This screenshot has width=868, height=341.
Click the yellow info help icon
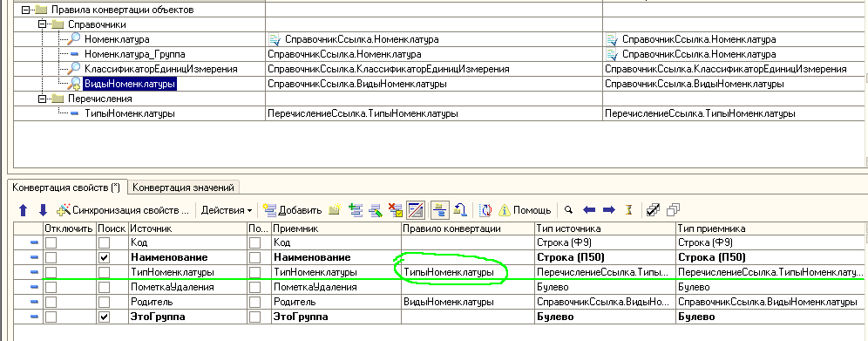click(x=505, y=210)
